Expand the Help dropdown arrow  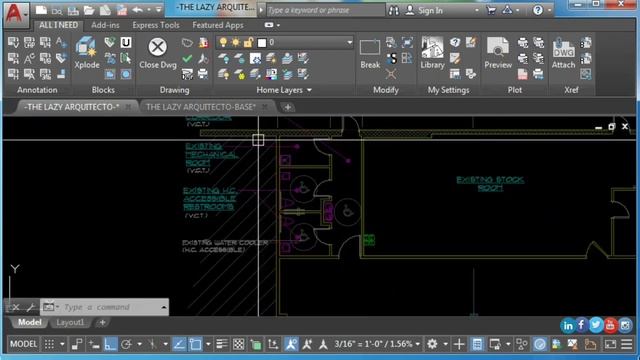pyautogui.click(x=549, y=10)
